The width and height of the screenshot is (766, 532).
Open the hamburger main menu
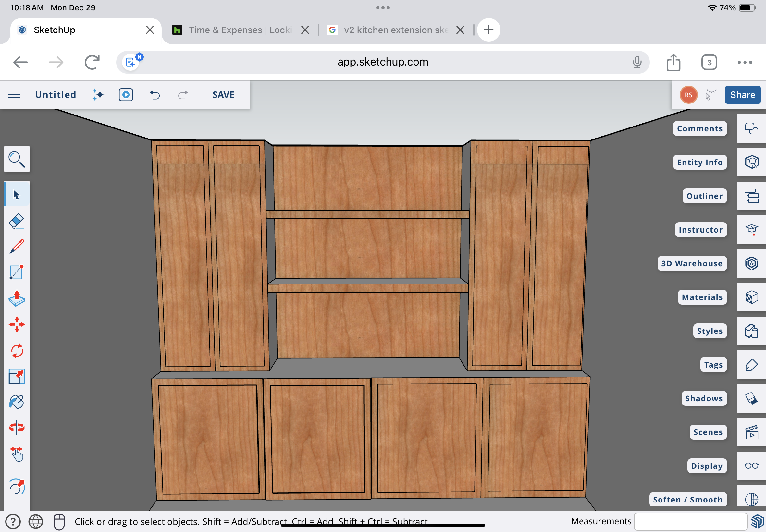(x=14, y=95)
